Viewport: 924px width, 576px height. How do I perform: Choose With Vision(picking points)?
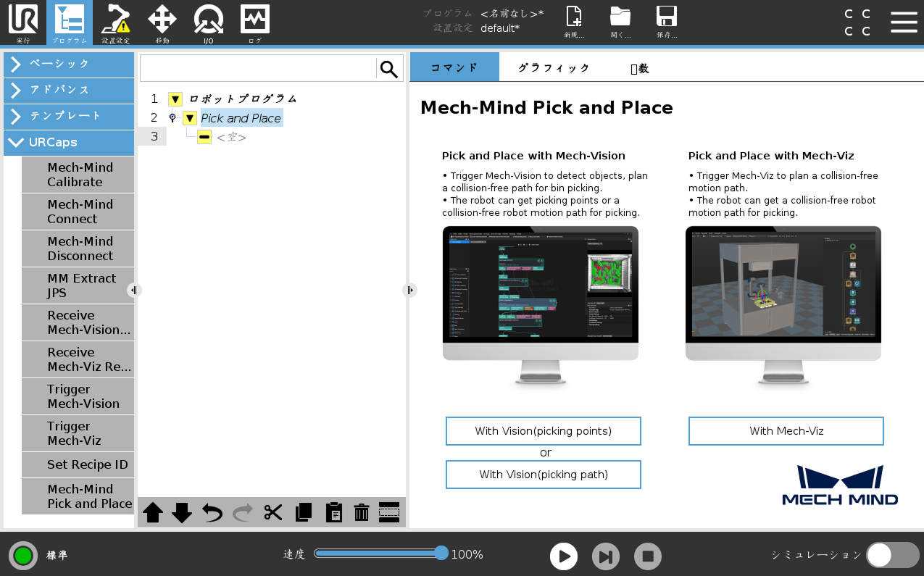tap(544, 431)
